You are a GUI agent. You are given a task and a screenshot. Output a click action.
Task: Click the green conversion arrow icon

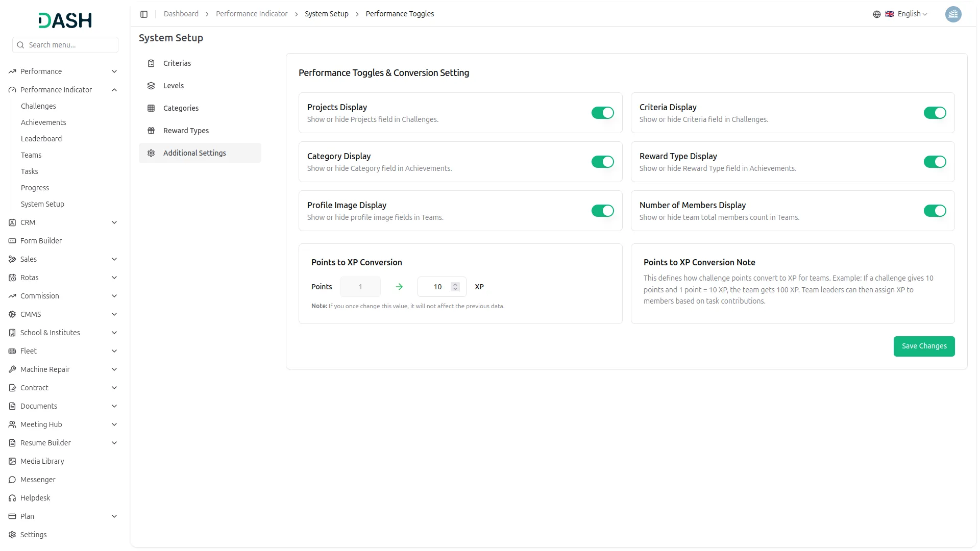(x=399, y=287)
